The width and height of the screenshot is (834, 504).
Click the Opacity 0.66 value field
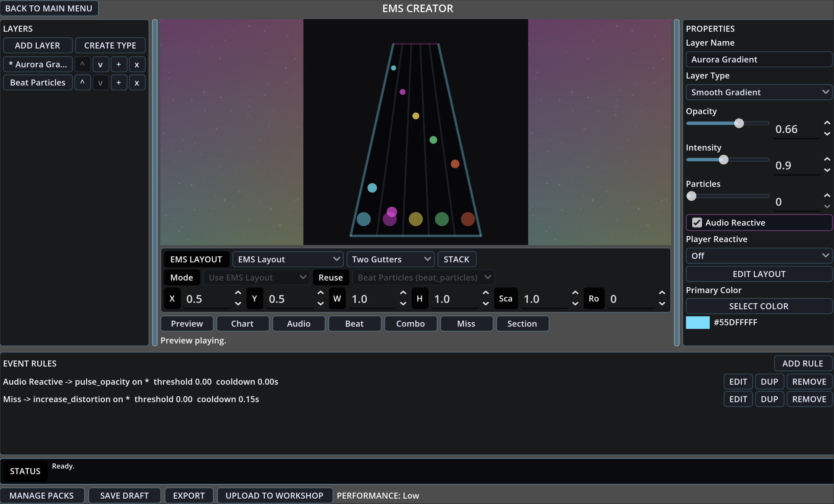796,129
